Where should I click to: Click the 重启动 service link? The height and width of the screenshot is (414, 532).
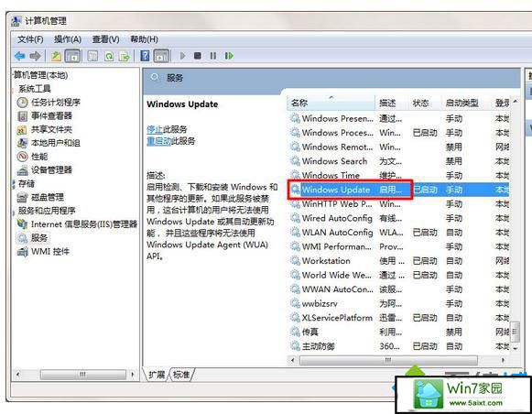click(158, 141)
